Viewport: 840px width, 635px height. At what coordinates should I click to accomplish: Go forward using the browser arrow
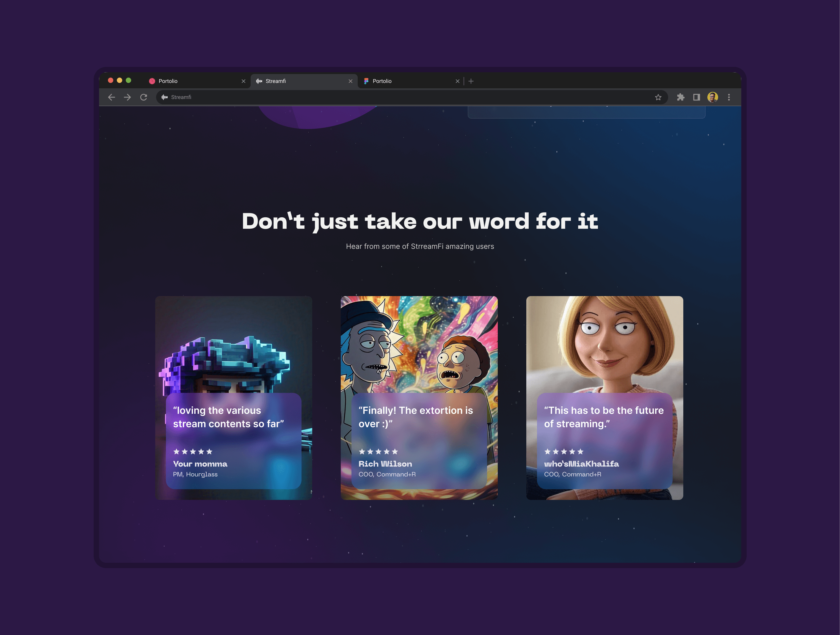[127, 97]
